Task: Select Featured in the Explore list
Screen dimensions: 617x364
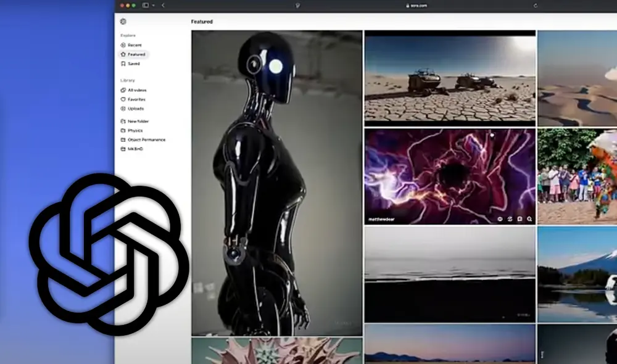Action: 136,54
